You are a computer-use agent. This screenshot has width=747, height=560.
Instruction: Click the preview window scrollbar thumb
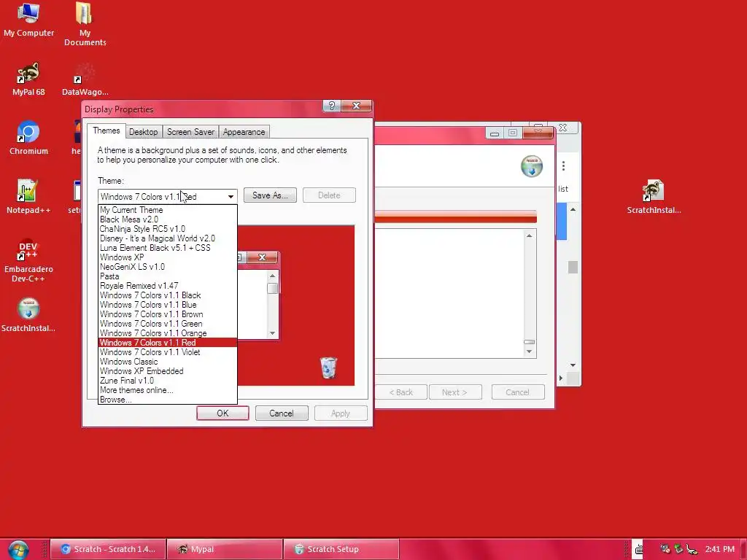point(273,289)
